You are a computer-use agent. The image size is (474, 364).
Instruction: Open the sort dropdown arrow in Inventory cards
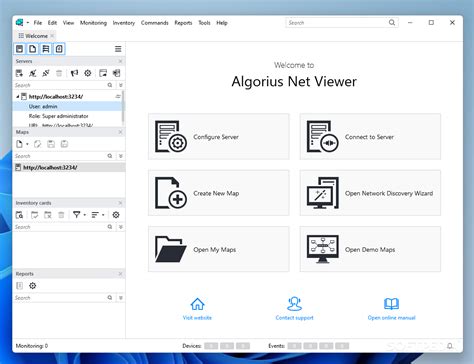[x=103, y=215]
